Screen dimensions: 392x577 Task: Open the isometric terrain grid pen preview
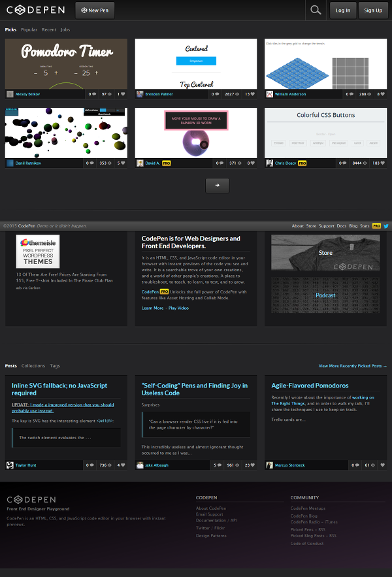[x=325, y=63]
